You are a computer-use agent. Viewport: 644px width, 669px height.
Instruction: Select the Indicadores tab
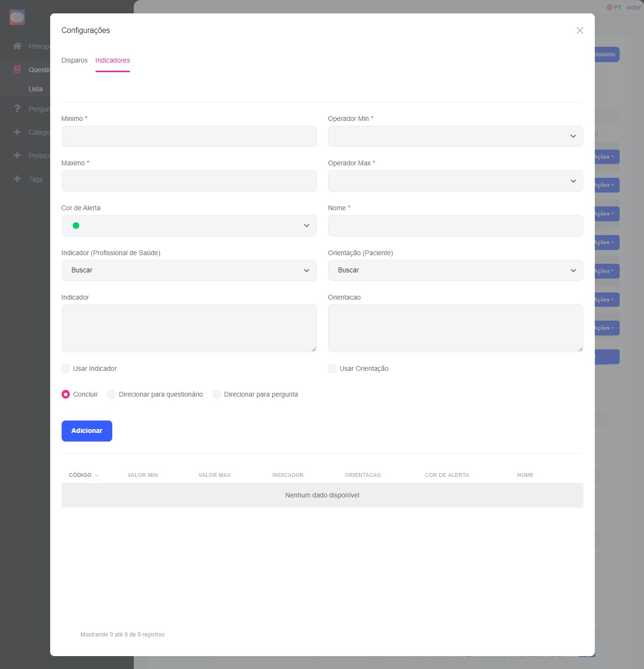112,60
